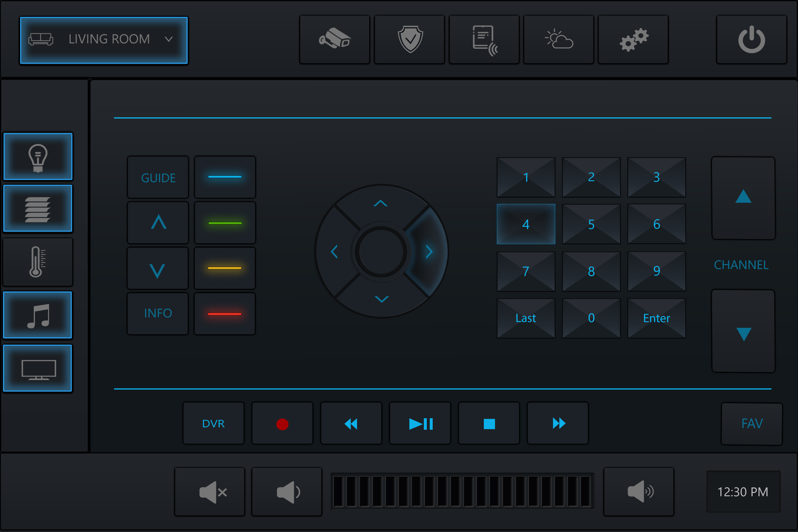Select the TV tab in sidebar
The height and width of the screenshot is (532, 798).
point(38,368)
